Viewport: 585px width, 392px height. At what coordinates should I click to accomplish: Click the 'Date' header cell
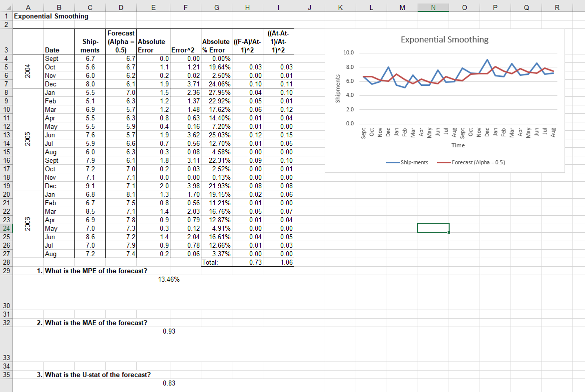pyautogui.click(x=59, y=41)
